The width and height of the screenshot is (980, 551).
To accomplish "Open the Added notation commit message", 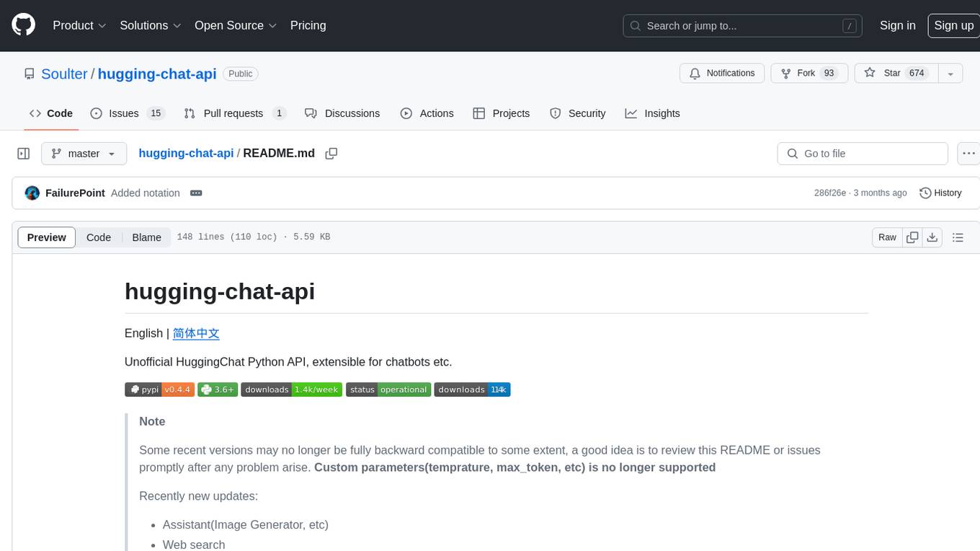I will [146, 193].
